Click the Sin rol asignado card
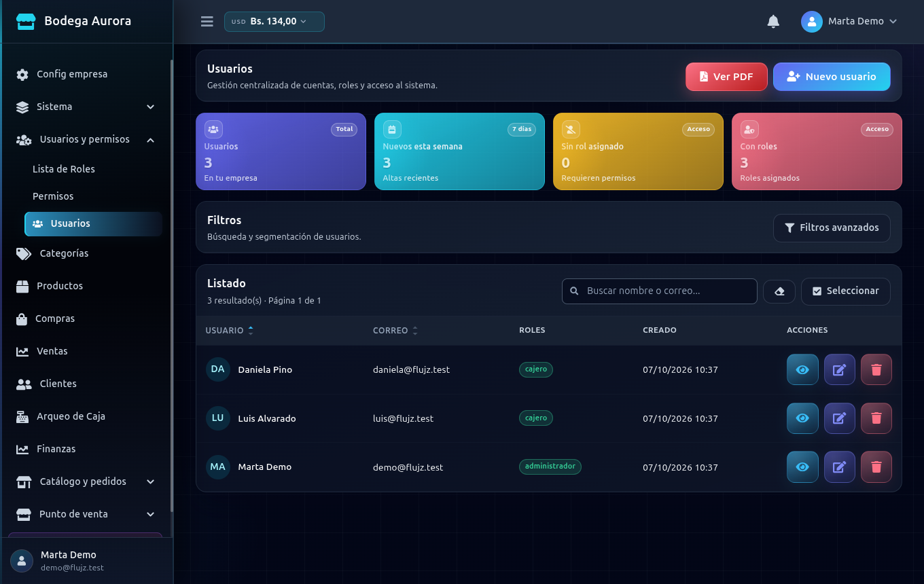 [x=638, y=151]
